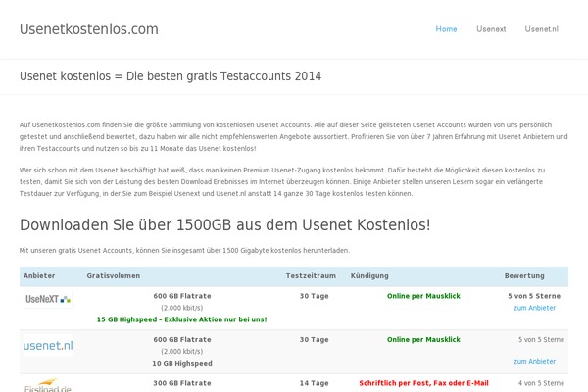Click '10 GB Highspeed' text in usenet.nl row
Image resolution: width=588 pixels, height=392 pixels.
tap(182, 363)
